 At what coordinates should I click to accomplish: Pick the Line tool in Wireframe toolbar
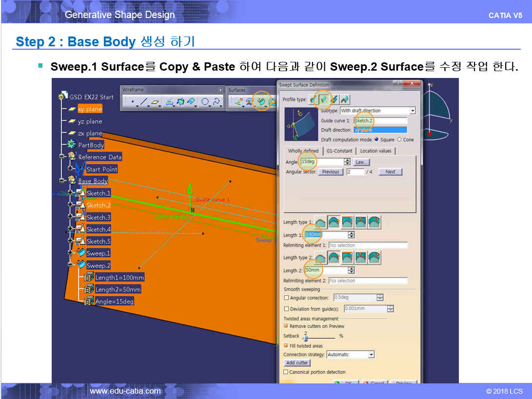144,102
